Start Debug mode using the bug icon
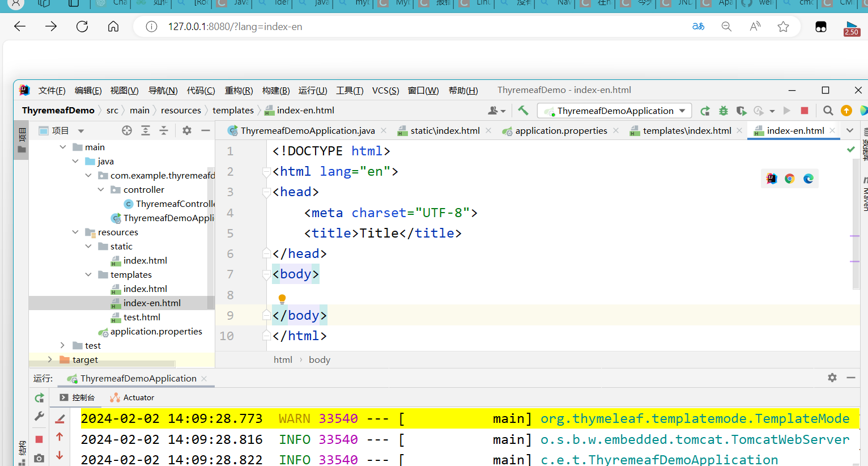 [x=723, y=111]
